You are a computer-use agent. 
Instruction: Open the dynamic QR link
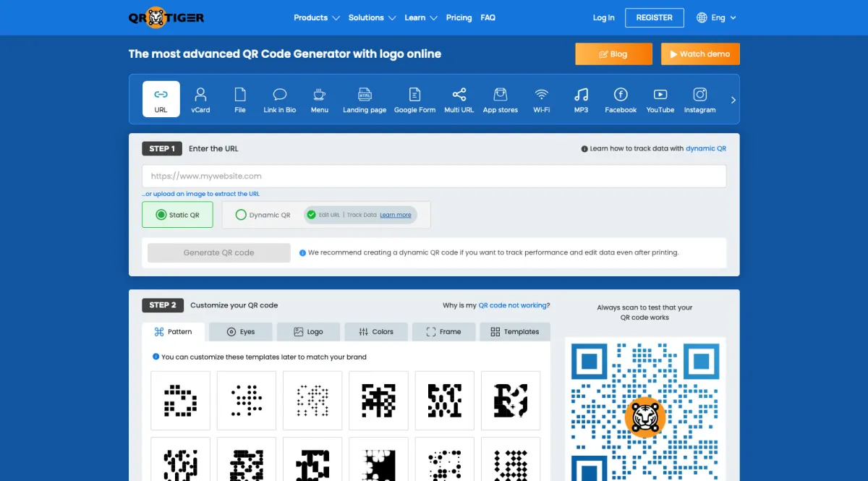pyautogui.click(x=706, y=148)
